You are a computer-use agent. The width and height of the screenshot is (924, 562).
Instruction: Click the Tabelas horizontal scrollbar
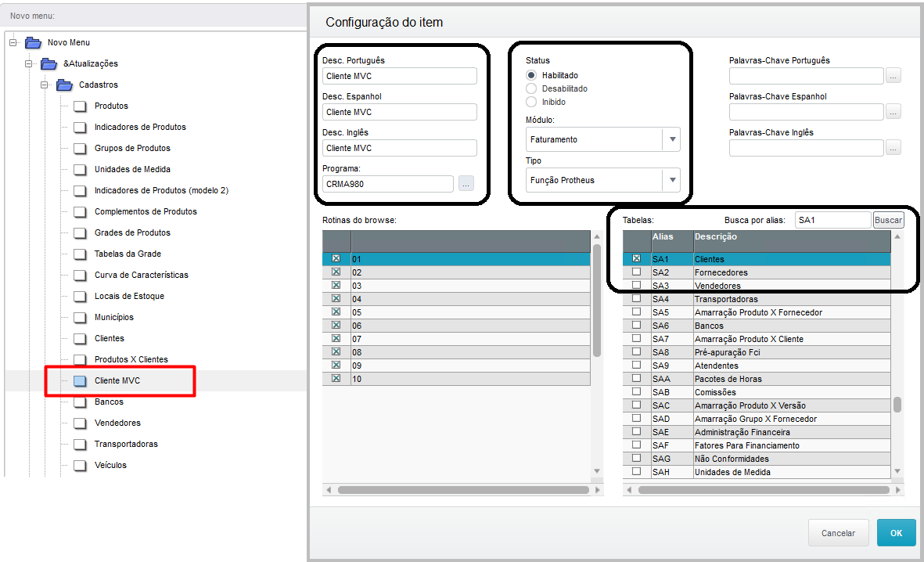763,490
